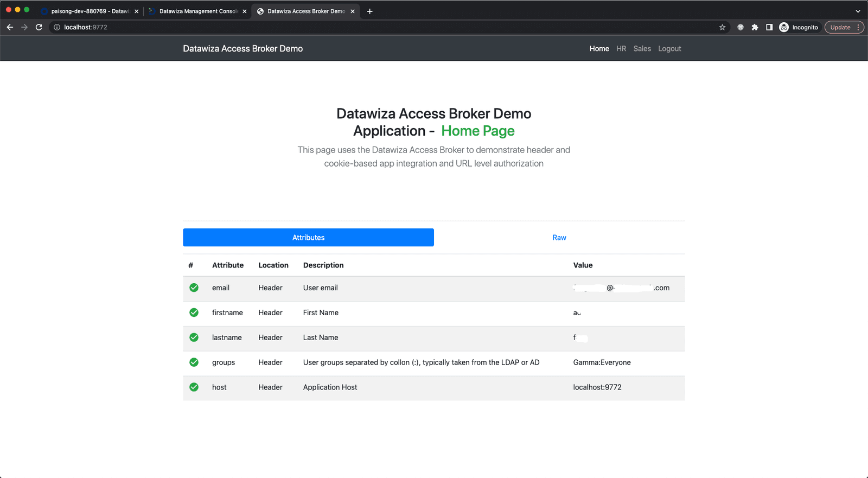868x478 pixels.
Task: Select the host attribute cell
Action: (x=219, y=387)
